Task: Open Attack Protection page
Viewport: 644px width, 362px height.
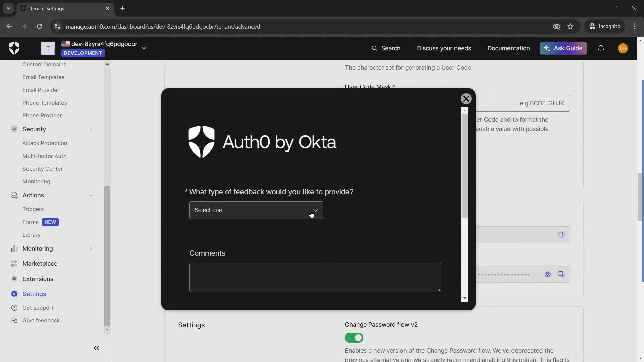Action: (x=45, y=143)
